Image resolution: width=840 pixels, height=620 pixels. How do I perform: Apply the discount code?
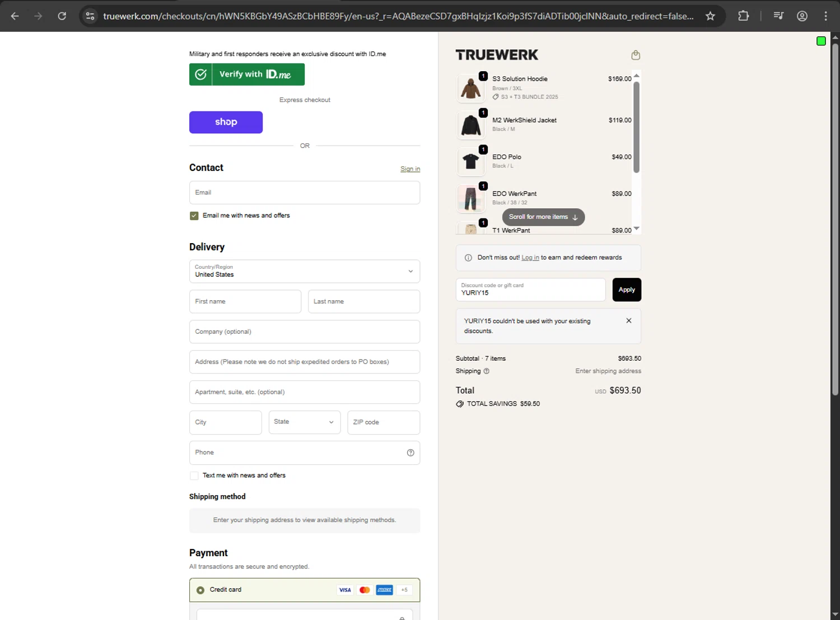(x=627, y=290)
